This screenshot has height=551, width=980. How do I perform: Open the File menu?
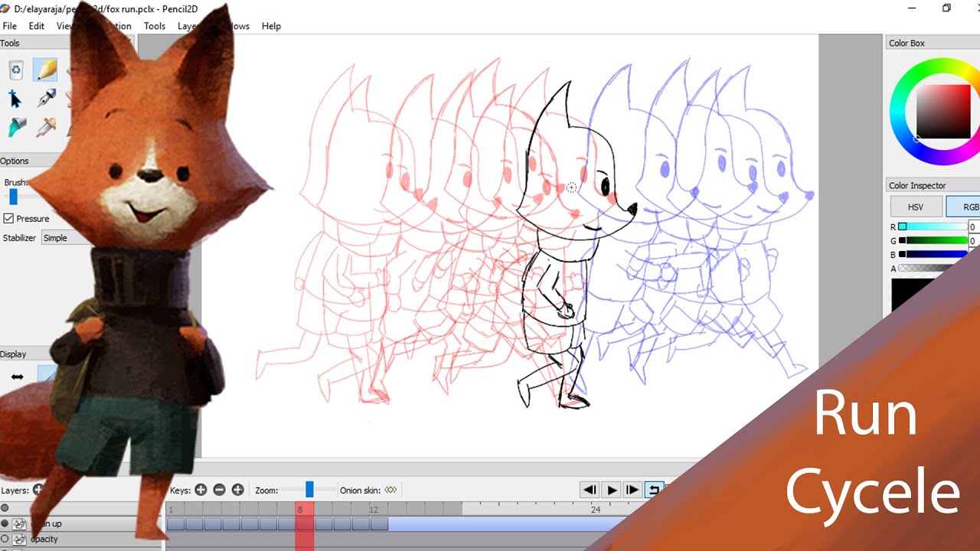coord(10,26)
